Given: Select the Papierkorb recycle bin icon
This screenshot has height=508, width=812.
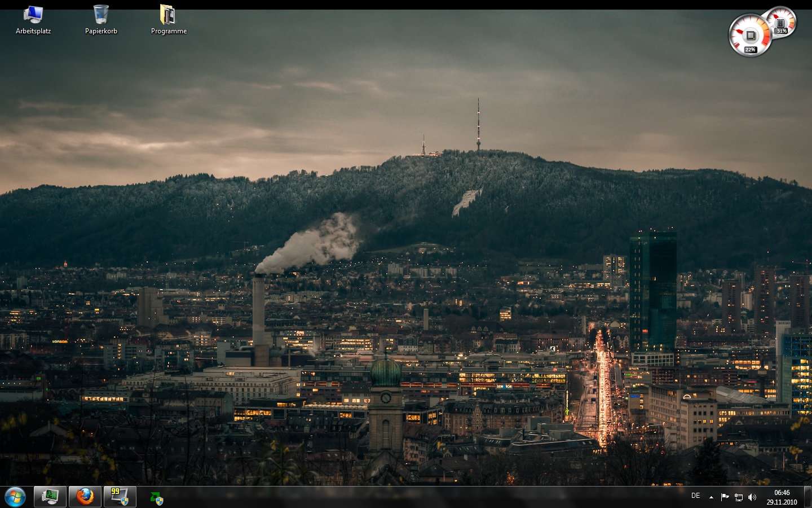Looking at the screenshot, I should tap(101, 15).
